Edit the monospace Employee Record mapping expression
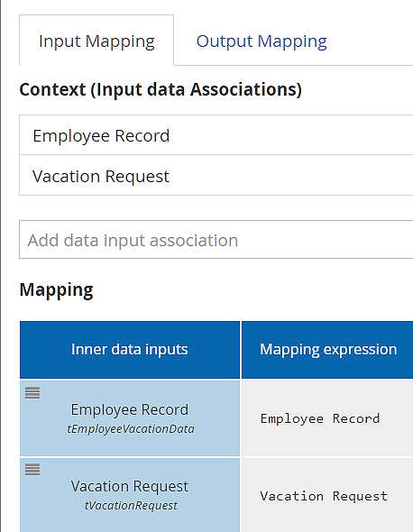The height and width of the screenshot is (532, 413). 320,418
